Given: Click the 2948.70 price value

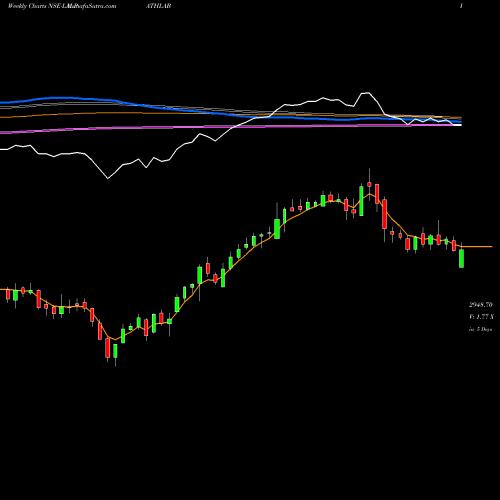Looking at the screenshot, I should pos(481,305).
